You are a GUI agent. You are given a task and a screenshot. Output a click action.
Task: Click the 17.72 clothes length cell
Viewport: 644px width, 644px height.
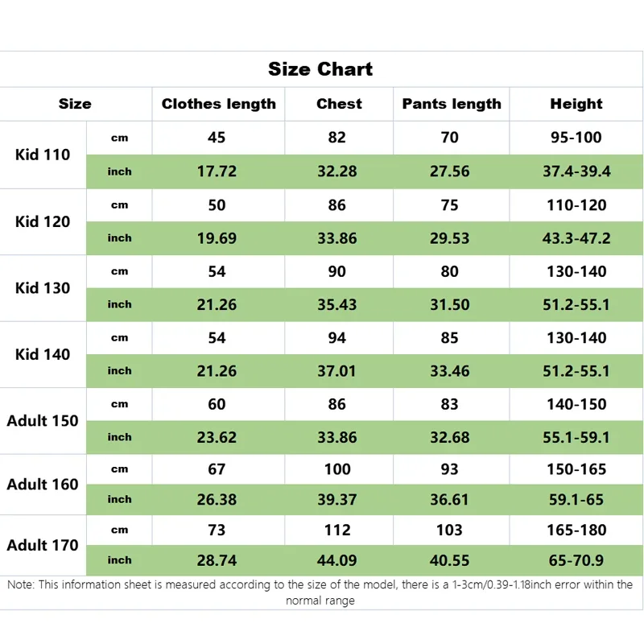tap(217, 171)
